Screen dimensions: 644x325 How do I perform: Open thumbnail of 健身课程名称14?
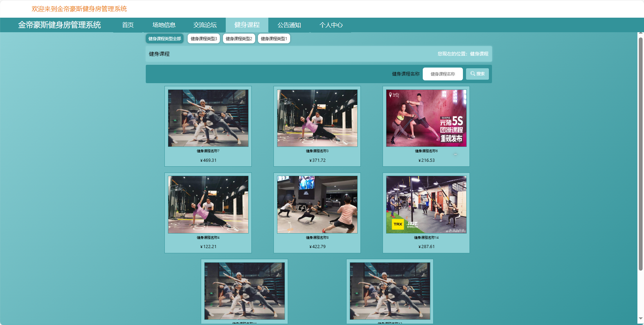point(426,204)
